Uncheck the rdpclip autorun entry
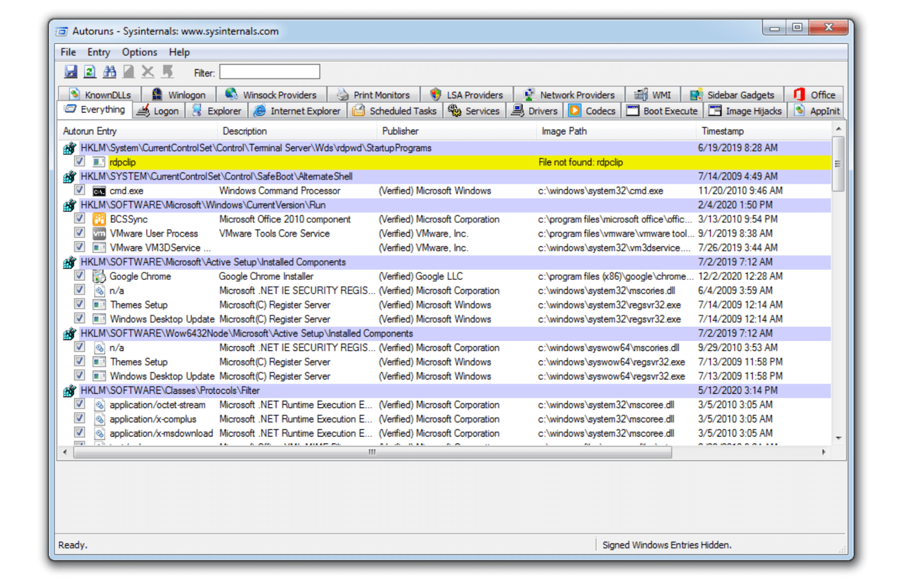The width and height of the screenshot is (915, 588). tap(79, 162)
